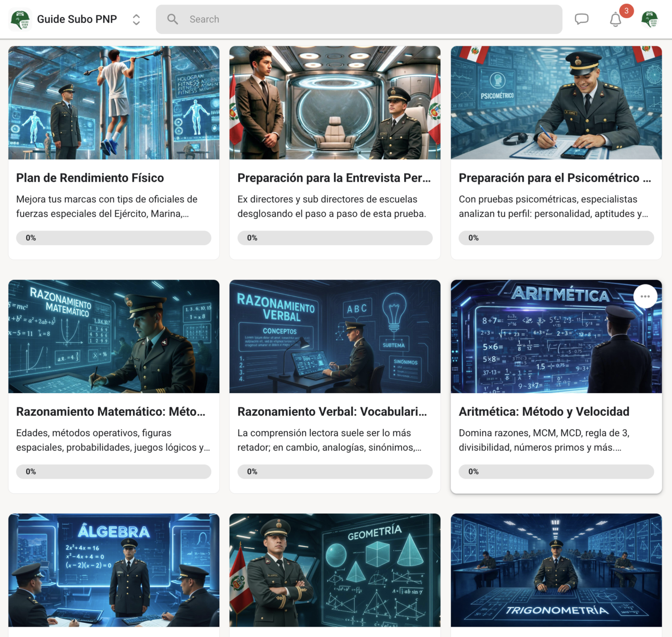Click progress bar of Razonamiento Matemático course
Viewport: 672px width, 637px height.
click(x=114, y=472)
